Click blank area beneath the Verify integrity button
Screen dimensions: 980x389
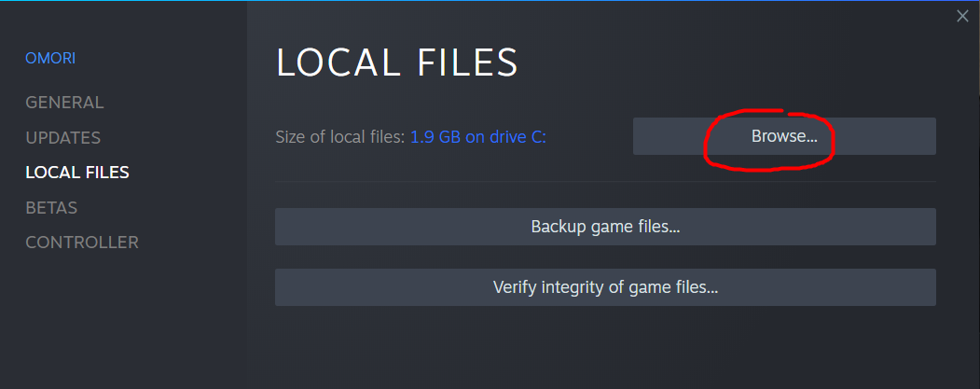coord(605,345)
